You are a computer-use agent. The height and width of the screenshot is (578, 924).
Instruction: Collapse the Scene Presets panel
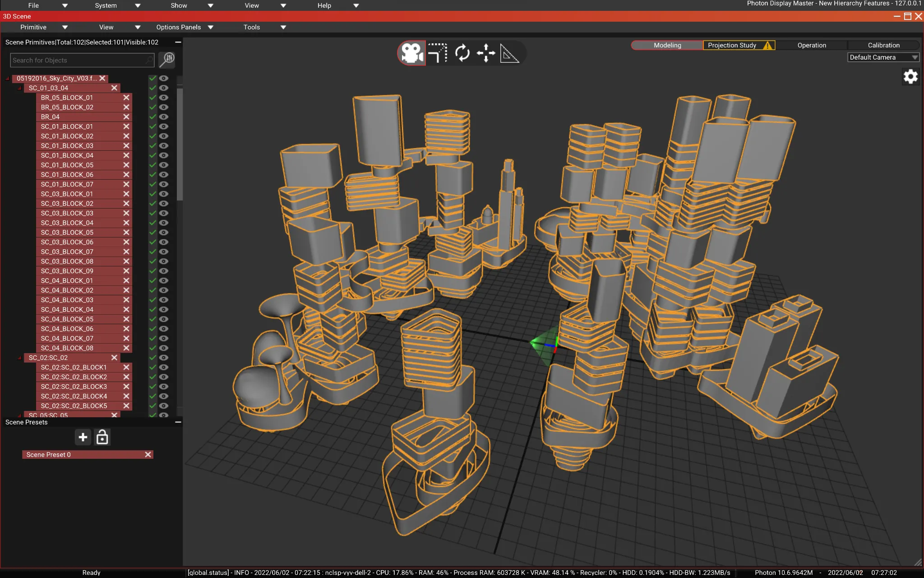pyautogui.click(x=178, y=422)
